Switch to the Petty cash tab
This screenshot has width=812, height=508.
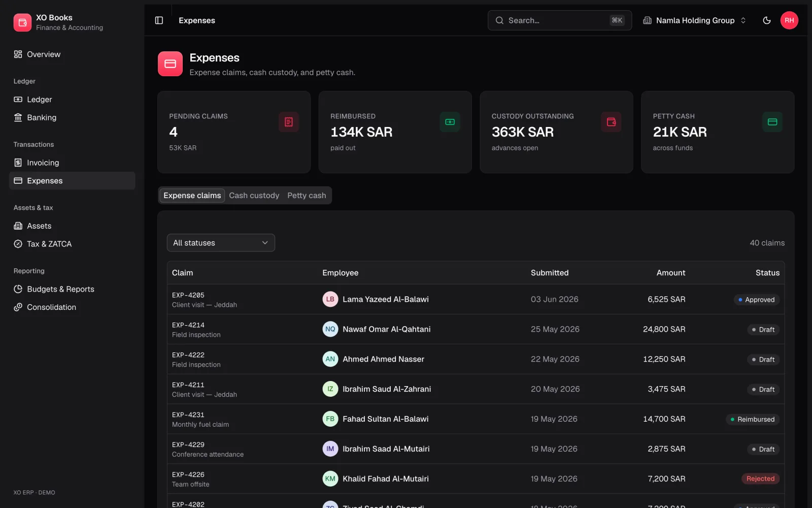(x=307, y=196)
